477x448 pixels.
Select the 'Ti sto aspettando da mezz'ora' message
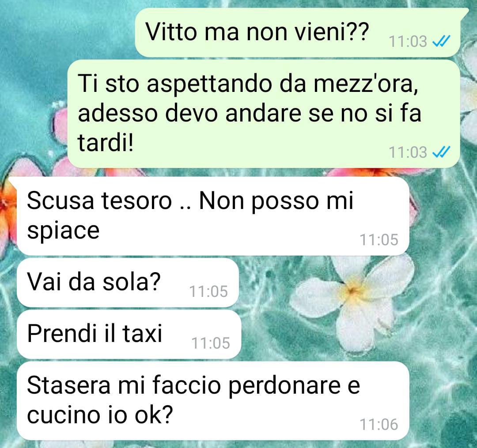coord(263,114)
